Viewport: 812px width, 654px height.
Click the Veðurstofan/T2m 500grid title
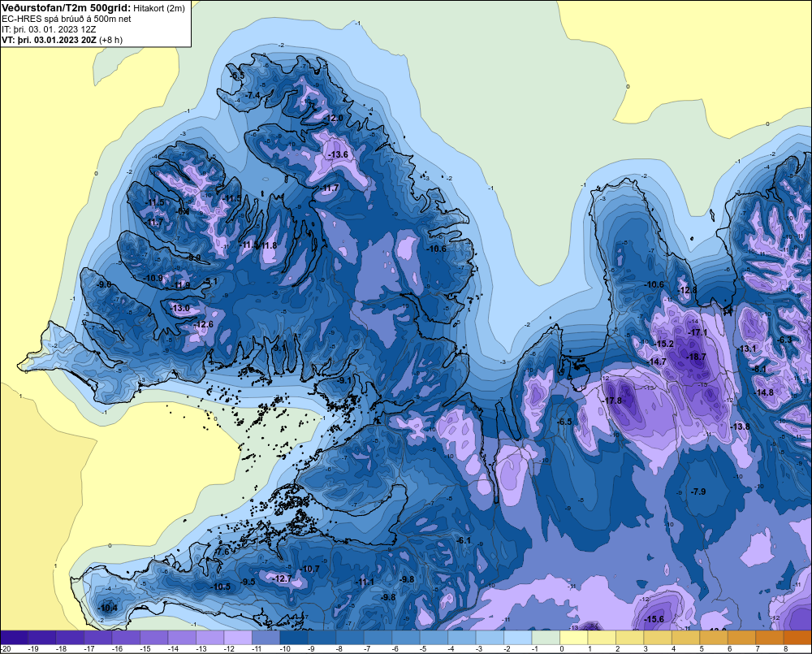click(67, 8)
